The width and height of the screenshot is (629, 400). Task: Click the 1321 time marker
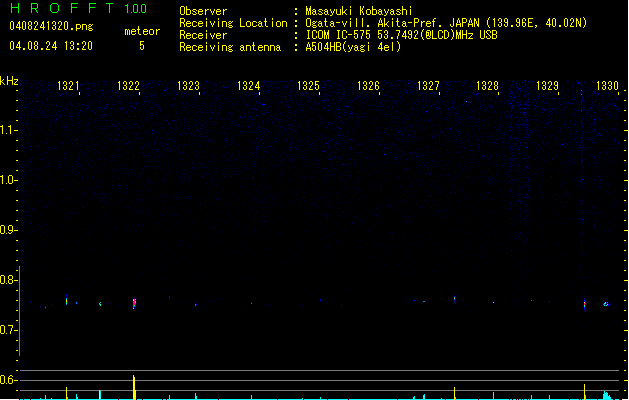pos(68,86)
